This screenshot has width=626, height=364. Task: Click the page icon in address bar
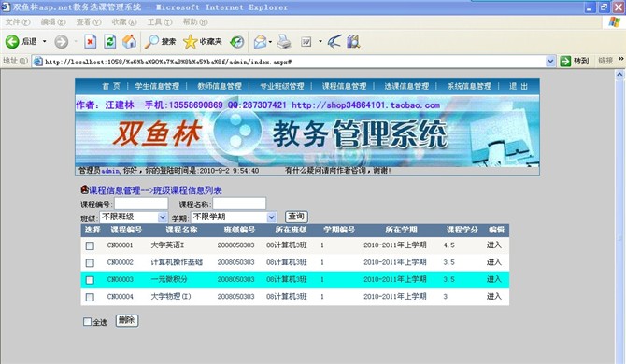pyautogui.click(x=38, y=62)
